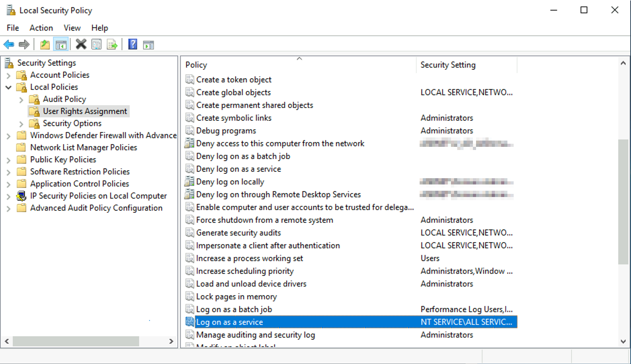Expand Software Restriction Policies node
631x364 pixels.
point(9,172)
